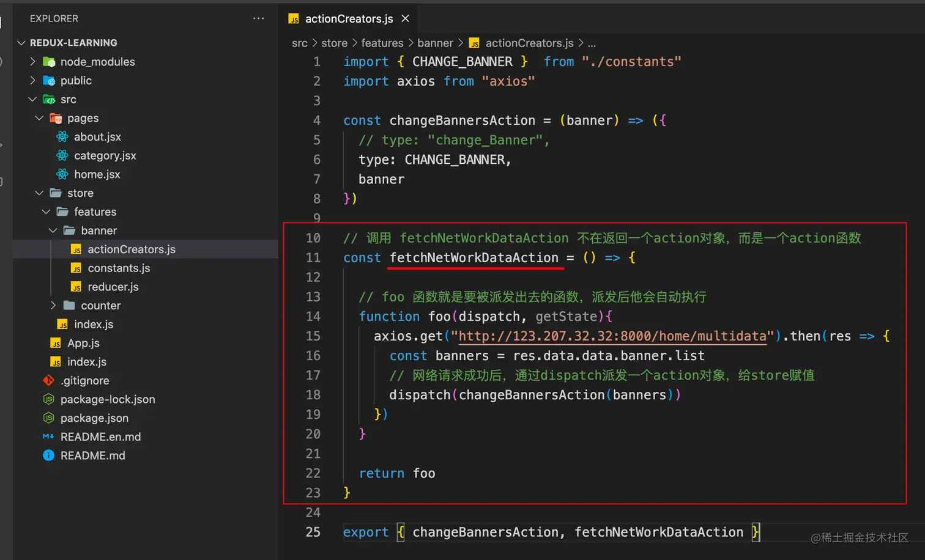Click the EXPLORER panel title
Image resolution: width=925 pixels, height=560 pixels.
click(x=54, y=18)
